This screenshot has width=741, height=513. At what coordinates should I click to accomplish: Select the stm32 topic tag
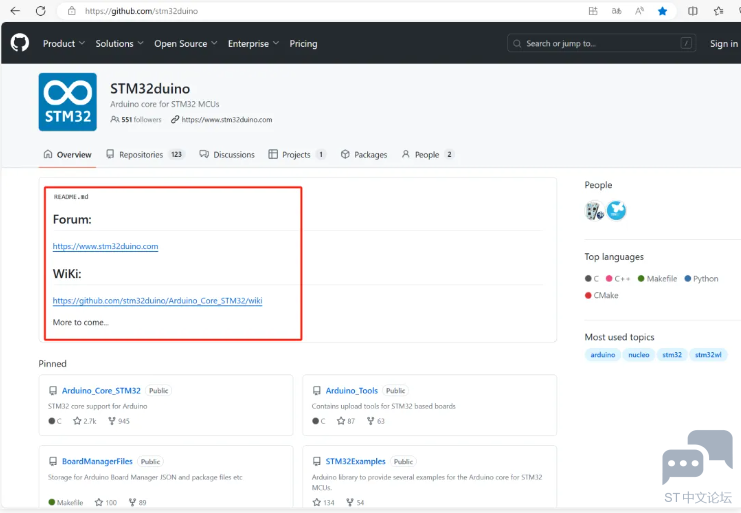tap(672, 355)
